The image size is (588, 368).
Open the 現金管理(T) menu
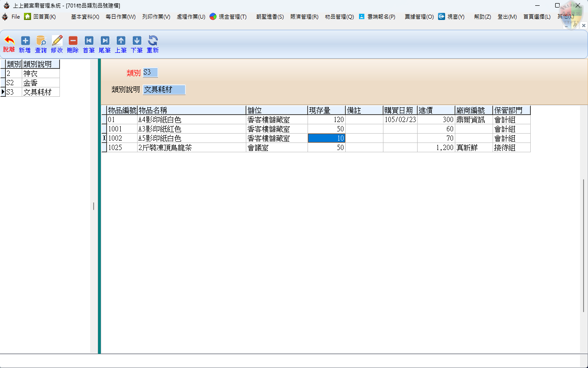point(228,17)
